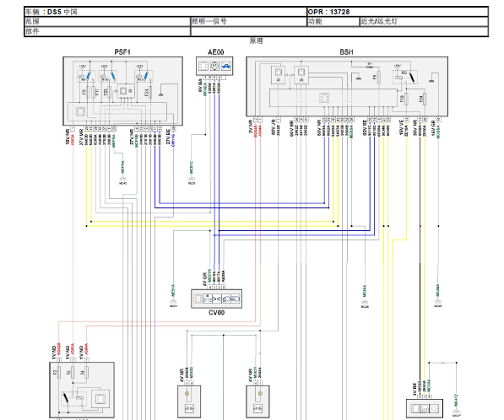The height and width of the screenshot is (420, 504).
Task: Click the OPR : 13728 header cell
Action: (398, 12)
